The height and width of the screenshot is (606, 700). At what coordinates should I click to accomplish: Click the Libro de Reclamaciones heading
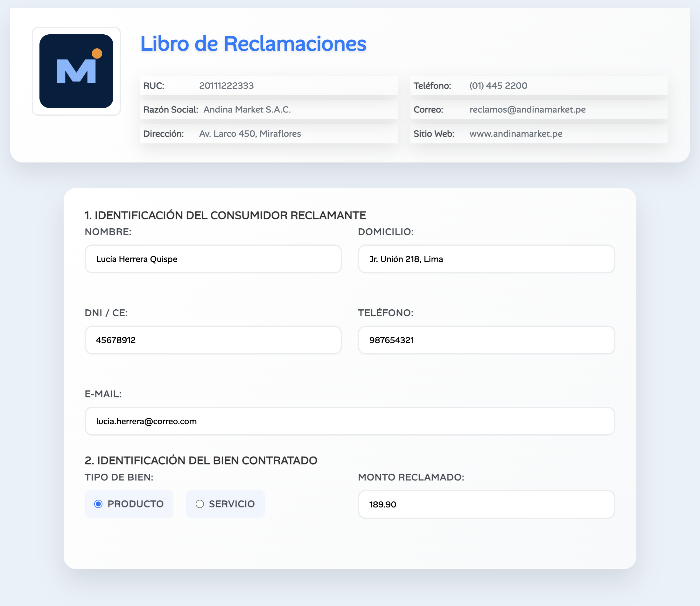tap(253, 44)
